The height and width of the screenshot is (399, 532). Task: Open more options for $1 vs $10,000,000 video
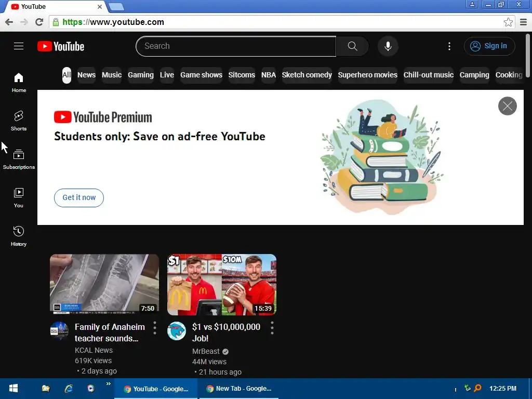pyautogui.click(x=272, y=328)
